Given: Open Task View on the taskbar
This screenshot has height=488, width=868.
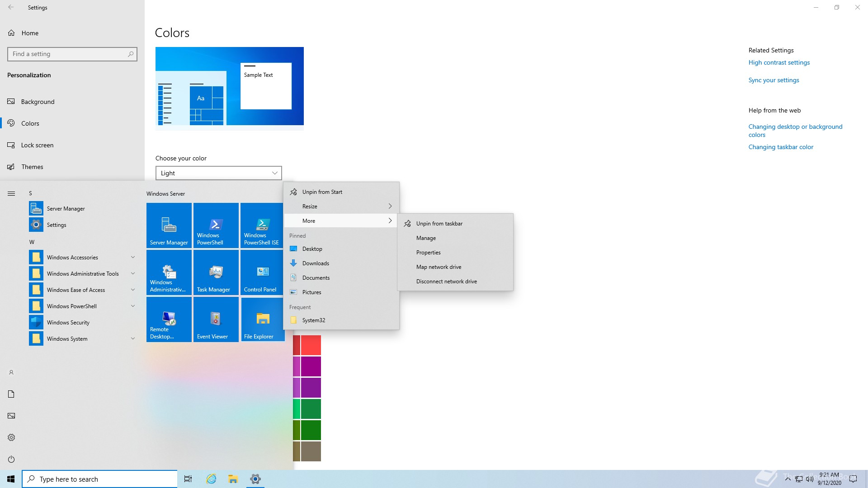Looking at the screenshot, I should 188,479.
